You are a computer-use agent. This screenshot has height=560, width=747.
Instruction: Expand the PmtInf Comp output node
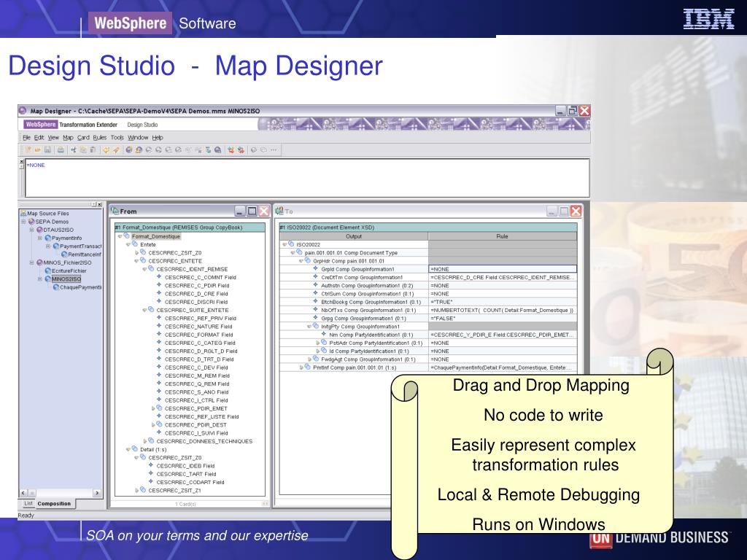click(301, 367)
